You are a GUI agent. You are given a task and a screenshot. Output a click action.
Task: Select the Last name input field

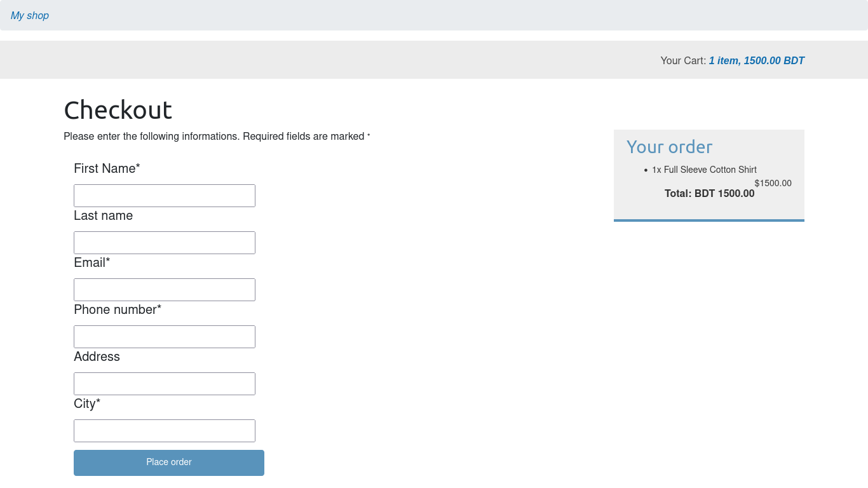165,243
